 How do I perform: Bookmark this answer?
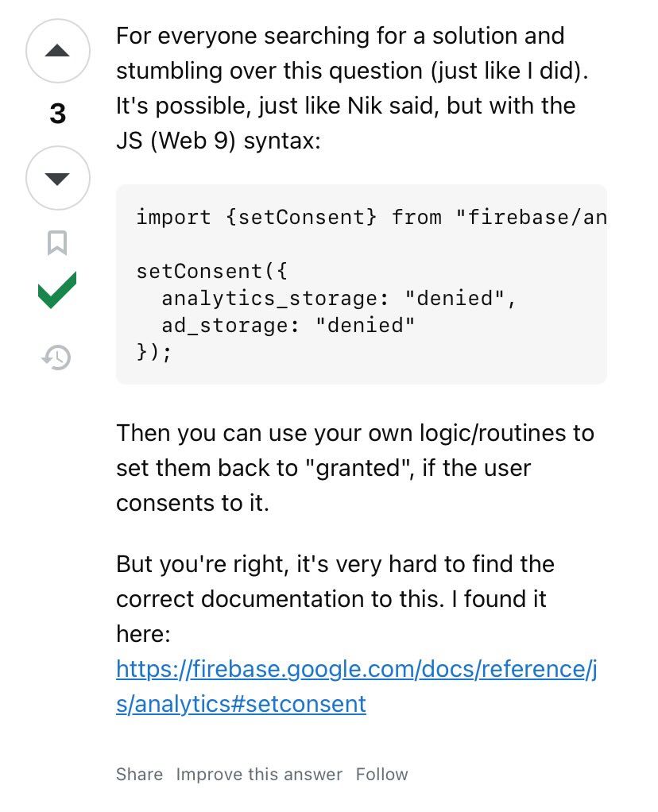click(x=57, y=243)
